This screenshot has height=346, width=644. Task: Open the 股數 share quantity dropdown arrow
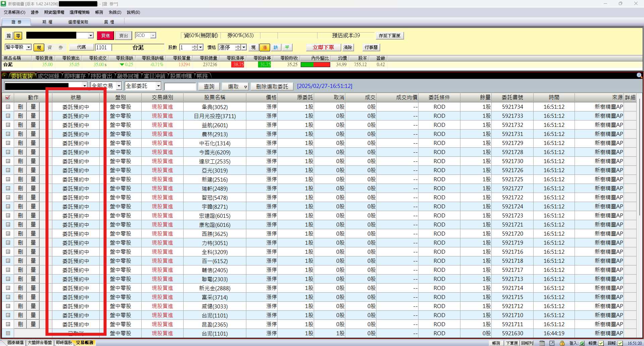[x=200, y=47]
